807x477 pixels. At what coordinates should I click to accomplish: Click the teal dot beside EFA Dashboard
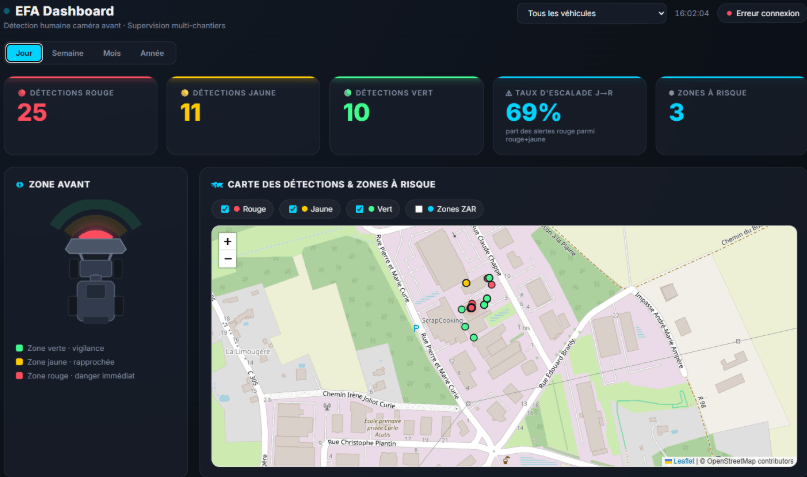pos(7,11)
